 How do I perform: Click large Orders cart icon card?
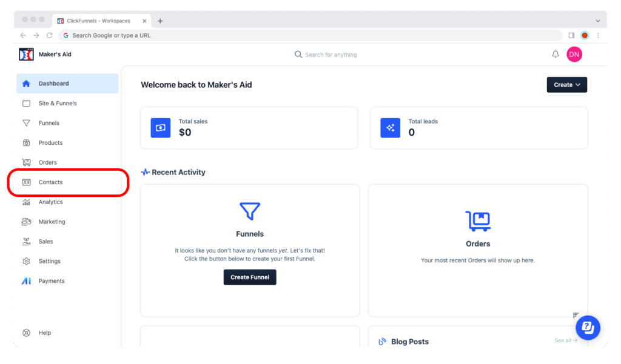pos(478,221)
